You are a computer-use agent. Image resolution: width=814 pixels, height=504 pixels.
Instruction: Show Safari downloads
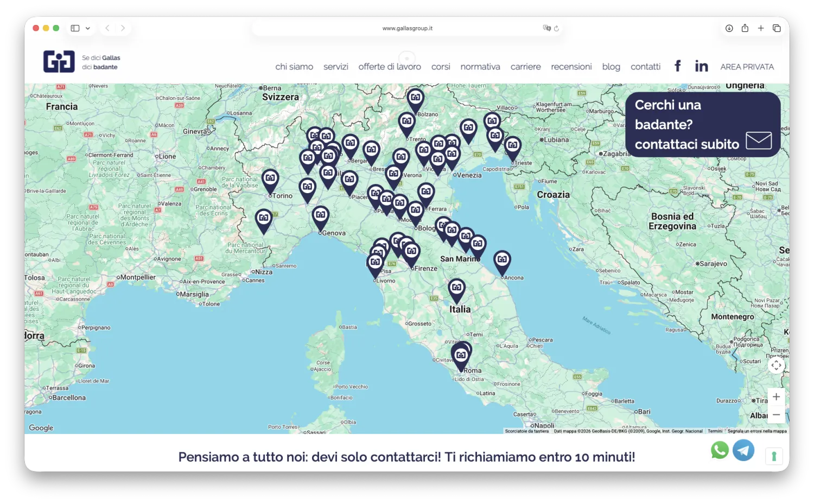(x=729, y=28)
